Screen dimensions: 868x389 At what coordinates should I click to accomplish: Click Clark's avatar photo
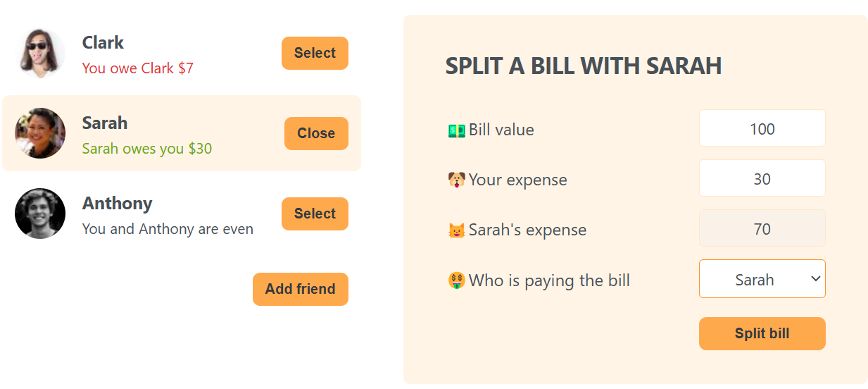pyautogui.click(x=40, y=53)
